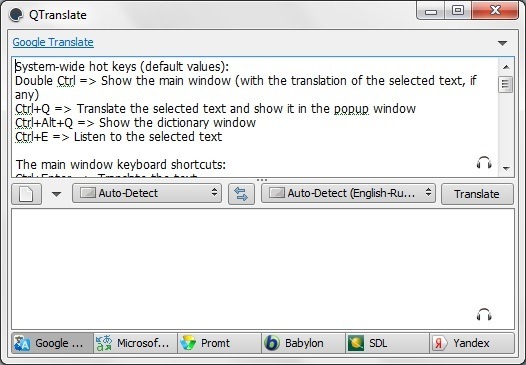526x365 pixels.
Task: Click the text 'System-wide hot keys (default values):'
Action: click(x=122, y=67)
